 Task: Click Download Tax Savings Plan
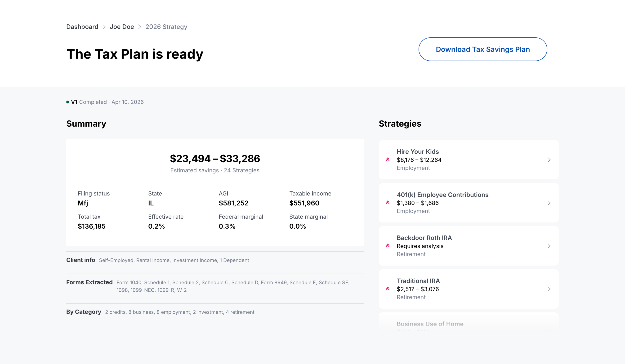tap(483, 49)
